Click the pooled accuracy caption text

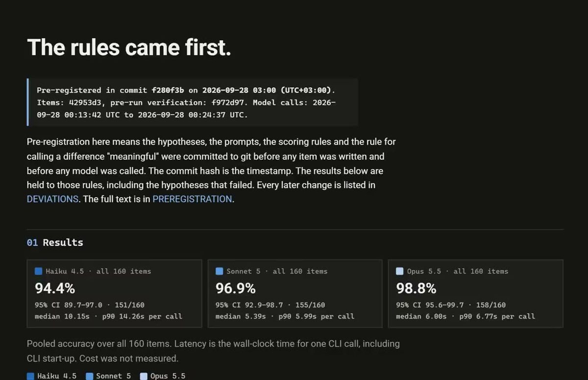click(213, 351)
